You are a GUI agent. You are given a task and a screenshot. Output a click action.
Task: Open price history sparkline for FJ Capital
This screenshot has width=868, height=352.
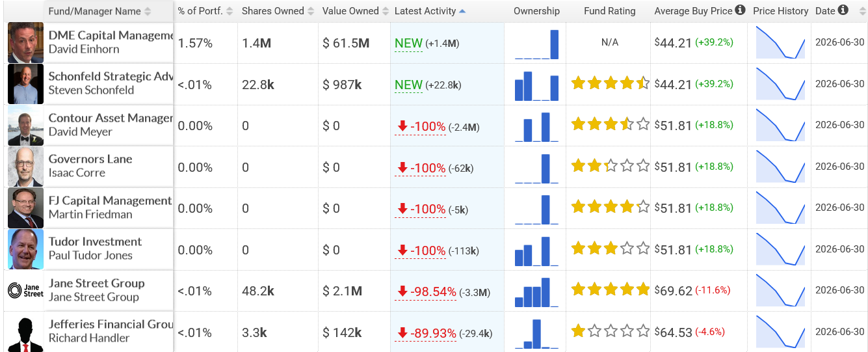780,208
